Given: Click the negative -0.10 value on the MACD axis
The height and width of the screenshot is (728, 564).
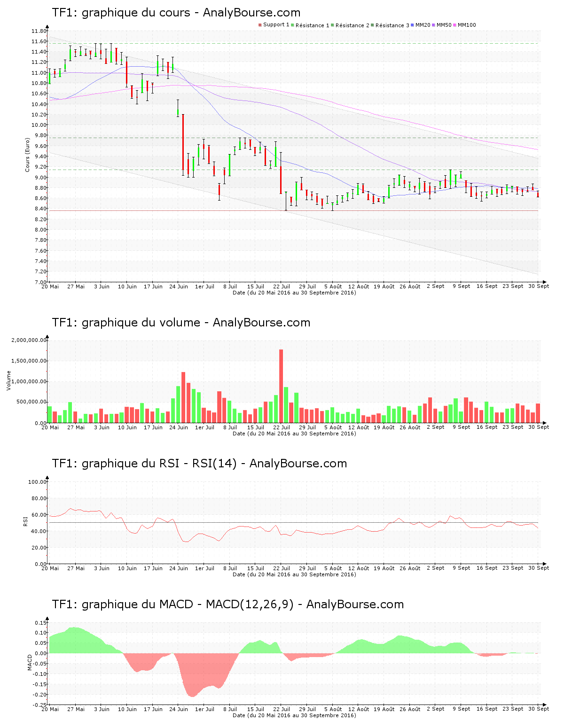Looking at the screenshot, I should [x=39, y=674].
